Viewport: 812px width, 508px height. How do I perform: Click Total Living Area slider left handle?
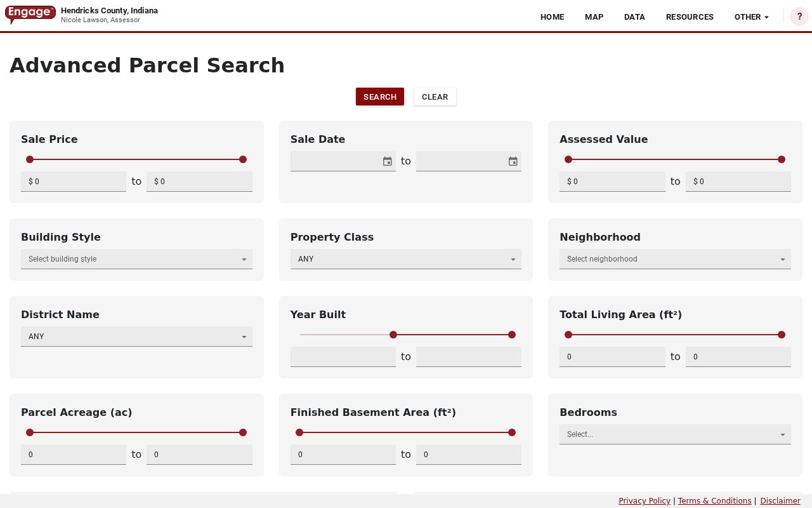click(568, 335)
